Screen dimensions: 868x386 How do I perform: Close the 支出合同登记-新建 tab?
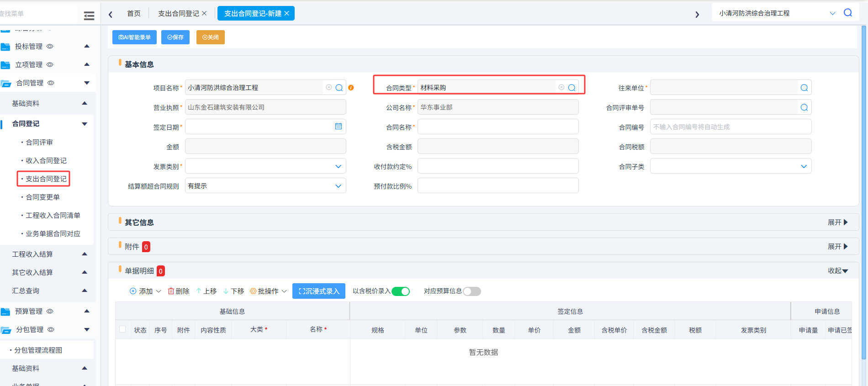coord(287,13)
